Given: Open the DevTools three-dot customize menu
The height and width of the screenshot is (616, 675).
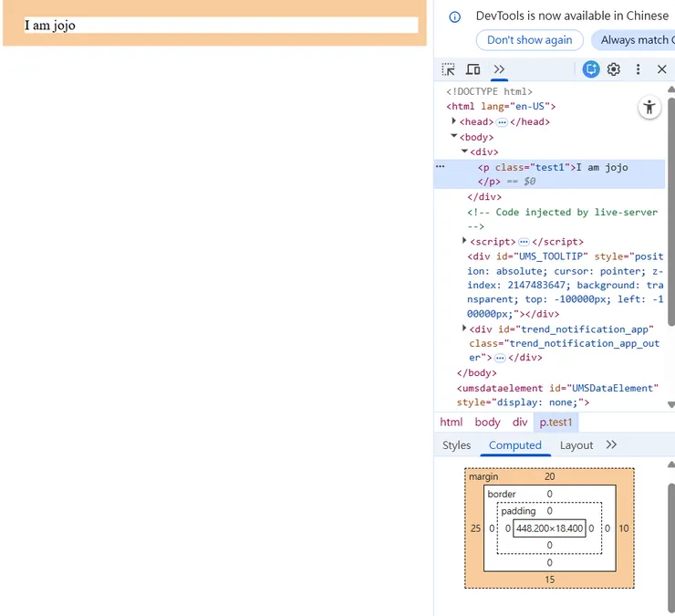Looking at the screenshot, I should pyautogui.click(x=638, y=69).
